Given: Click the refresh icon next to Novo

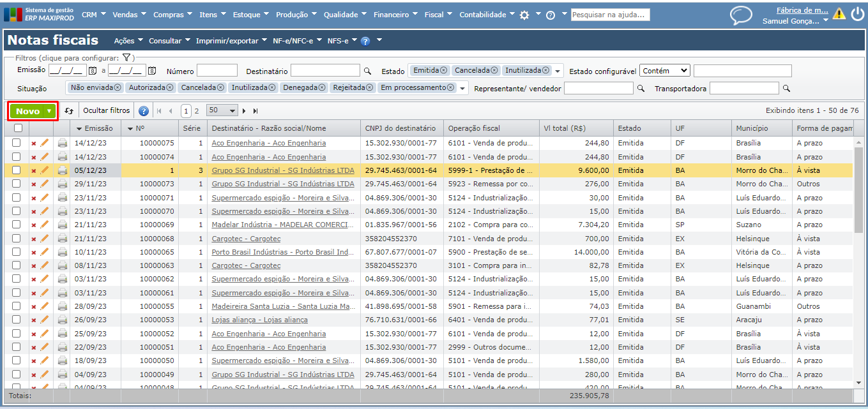Looking at the screenshot, I should 69,111.
